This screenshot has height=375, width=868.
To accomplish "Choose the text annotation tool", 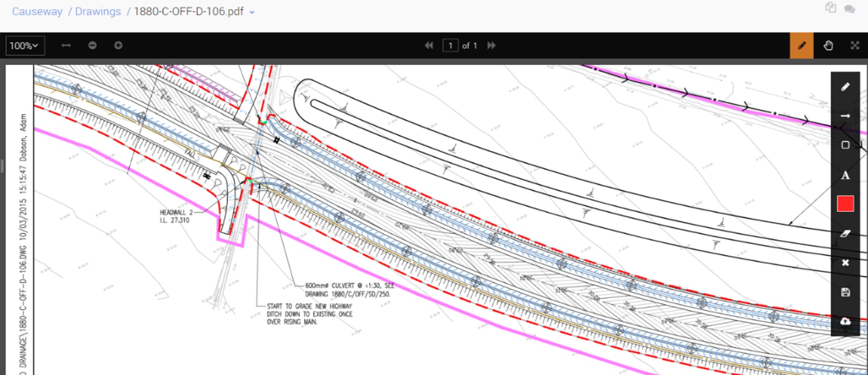I will point(845,175).
